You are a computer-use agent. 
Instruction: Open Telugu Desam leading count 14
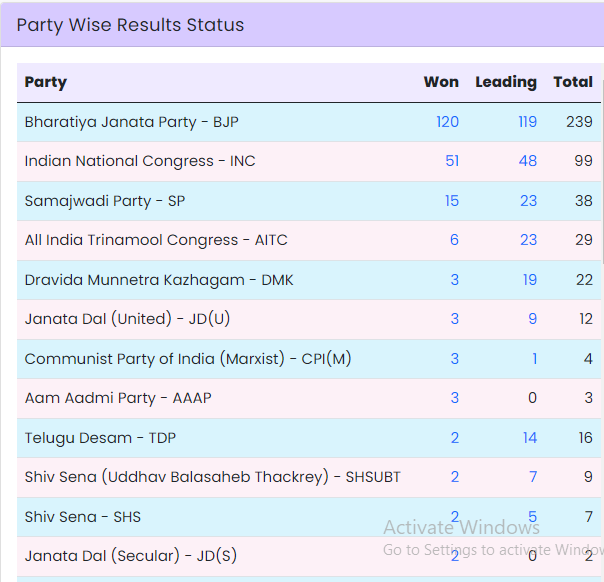click(x=529, y=438)
